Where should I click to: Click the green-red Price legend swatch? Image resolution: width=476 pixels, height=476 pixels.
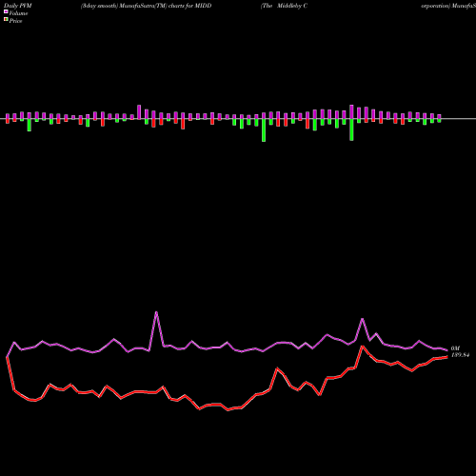[x=6, y=19]
